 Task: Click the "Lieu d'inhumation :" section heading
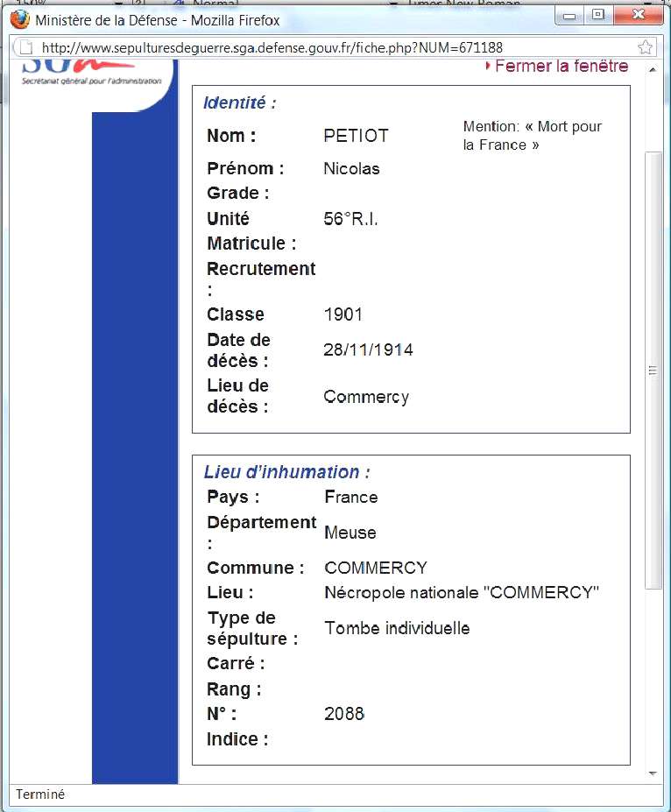[286, 472]
